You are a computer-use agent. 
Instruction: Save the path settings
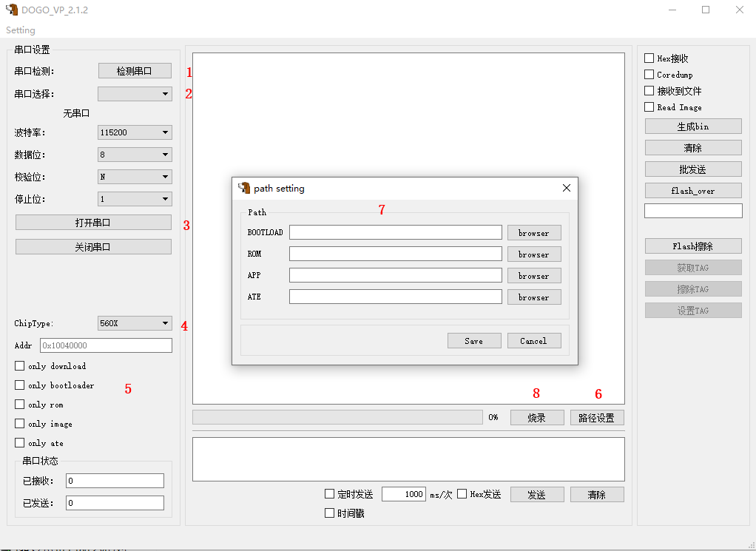[x=474, y=341]
